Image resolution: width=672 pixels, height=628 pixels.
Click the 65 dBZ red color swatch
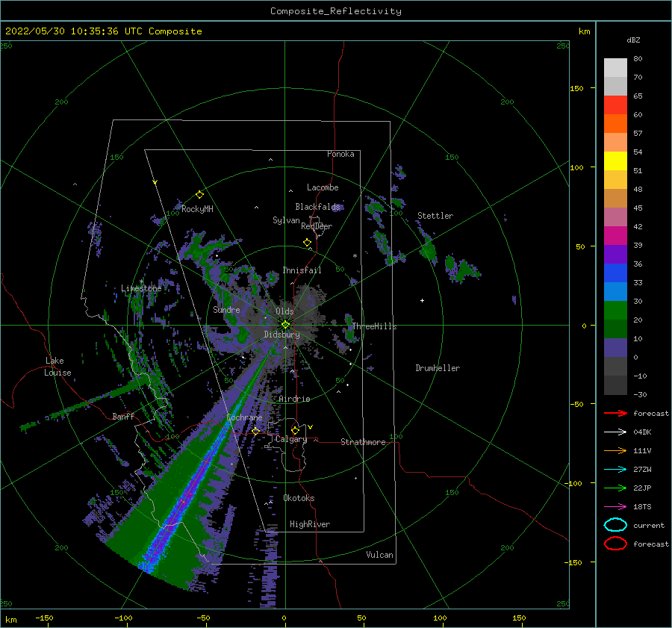(615, 105)
